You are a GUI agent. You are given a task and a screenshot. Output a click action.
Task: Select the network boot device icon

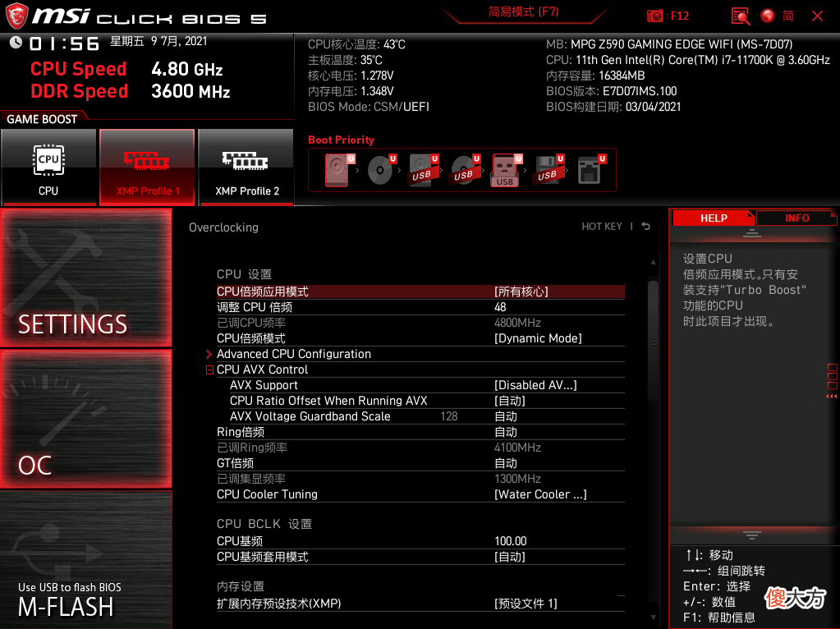tap(591, 170)
